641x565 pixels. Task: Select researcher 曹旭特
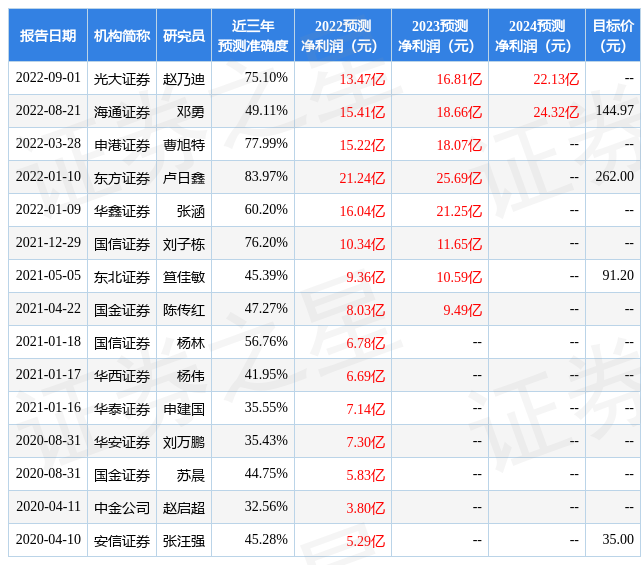(x=184, y=145)
